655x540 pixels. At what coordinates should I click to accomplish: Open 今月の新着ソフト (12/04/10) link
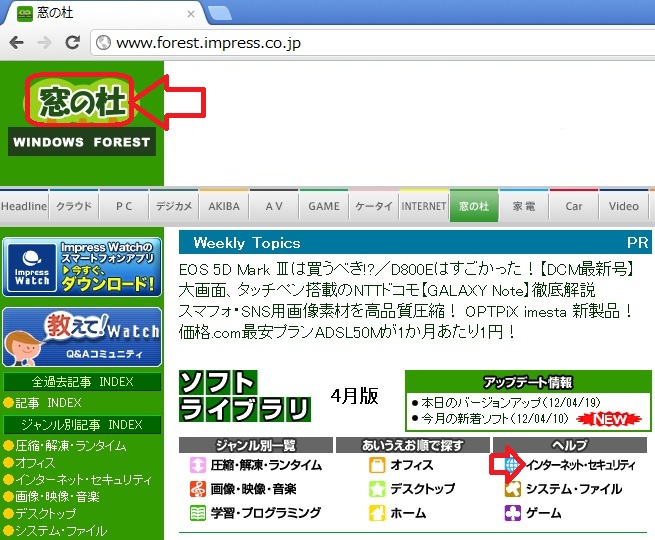(495, 418)
